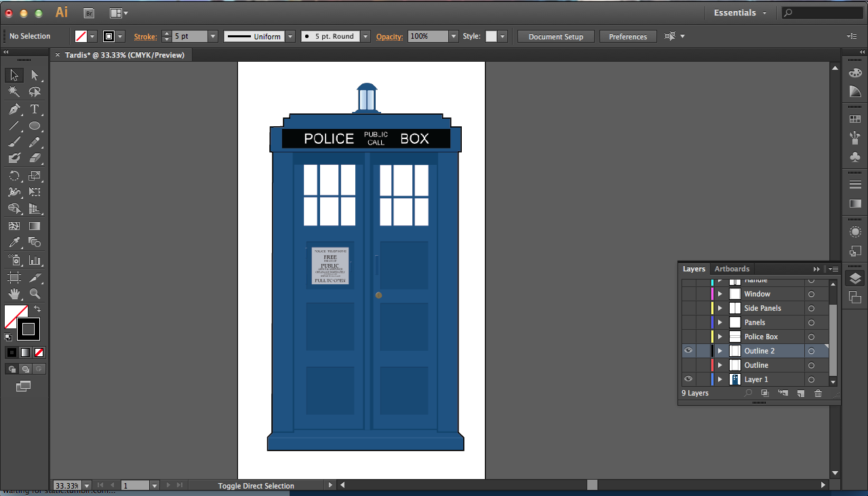Switch to the Artboards tab

click(732, 269)
